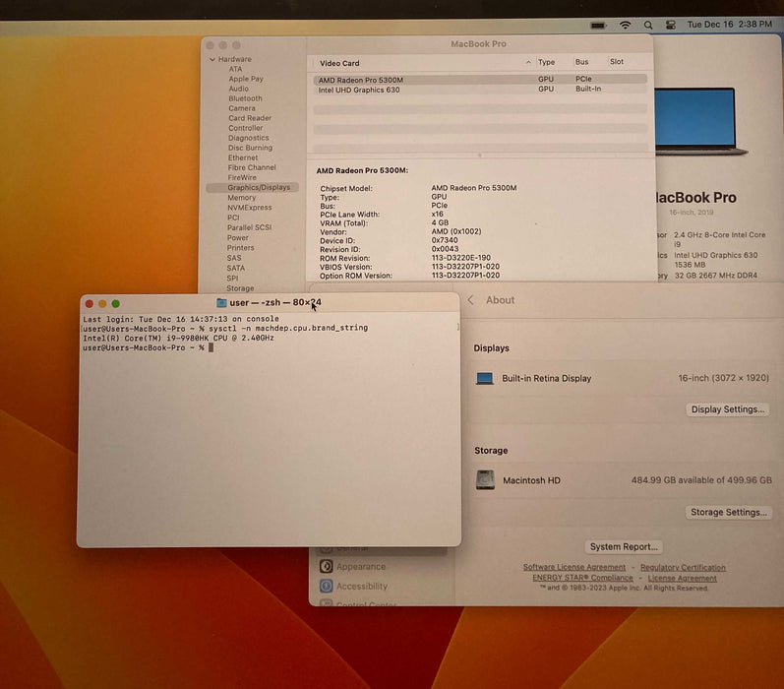Select SAS in hardware sidebar
Viewport: 784px width, 689px height.
[233, 258]
